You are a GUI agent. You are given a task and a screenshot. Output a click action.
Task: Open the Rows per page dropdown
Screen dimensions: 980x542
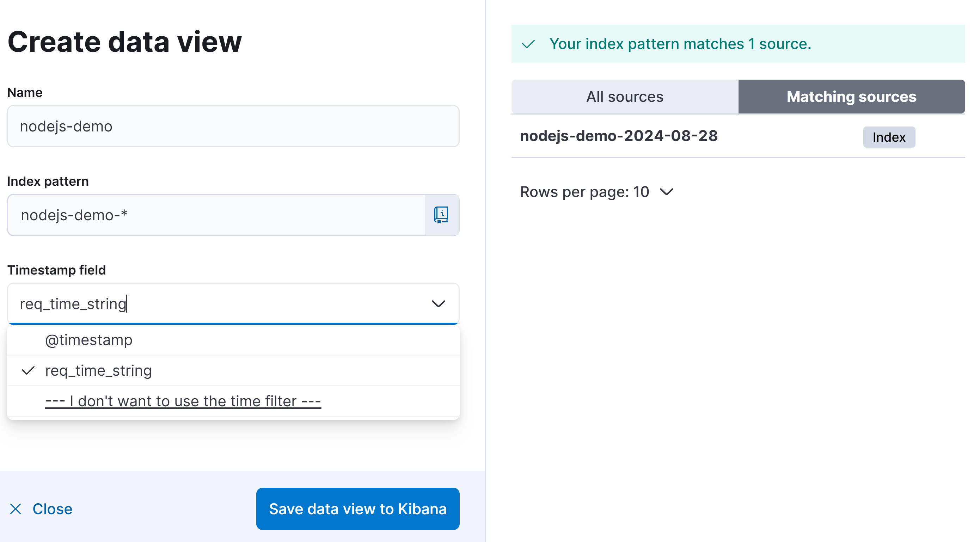[x=596, y=192]
